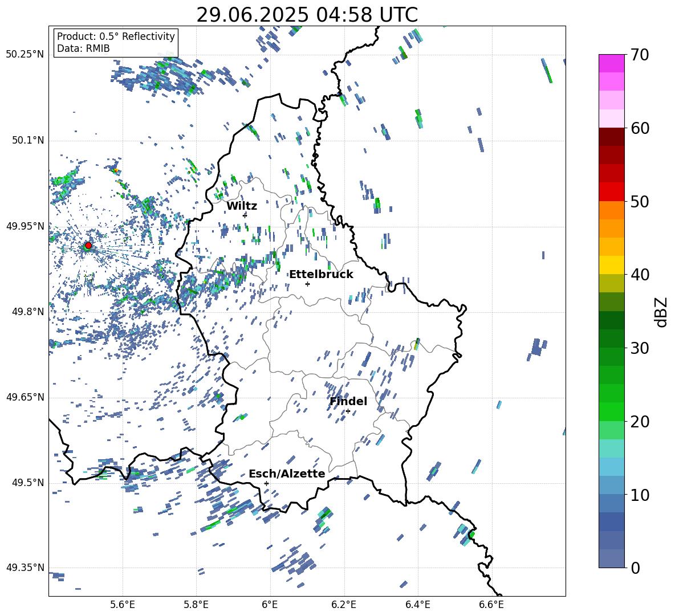Click the Wiltz city label
Viewport: 675px width, 616px height.
[x=242, y=206]
